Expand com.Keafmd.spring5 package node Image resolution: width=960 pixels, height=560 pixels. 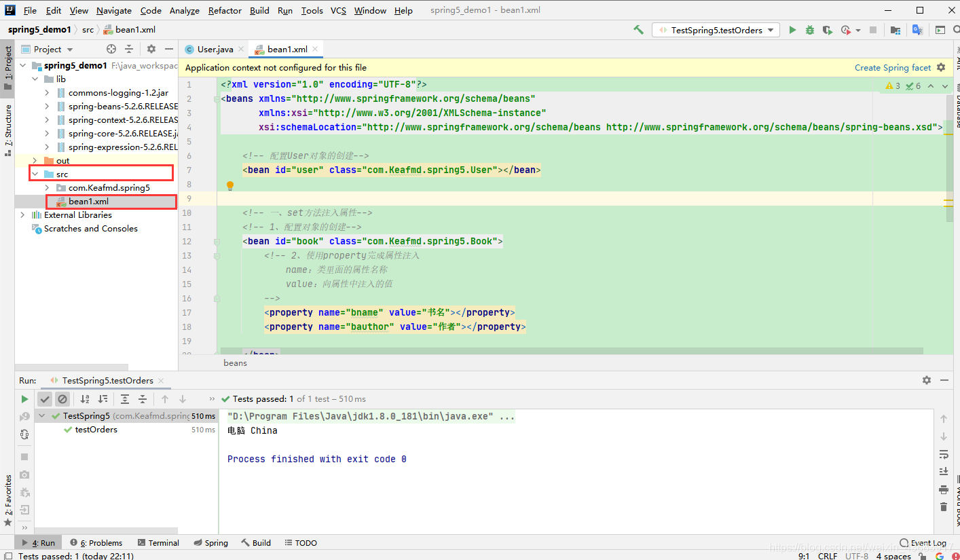tap(48, 188)
